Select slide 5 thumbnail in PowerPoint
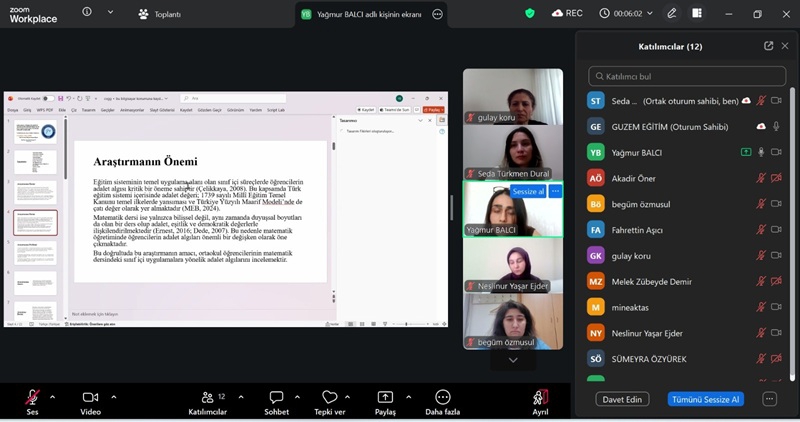Image resolution: width=800 pixels, height=422 pixels. click(35, 253)
